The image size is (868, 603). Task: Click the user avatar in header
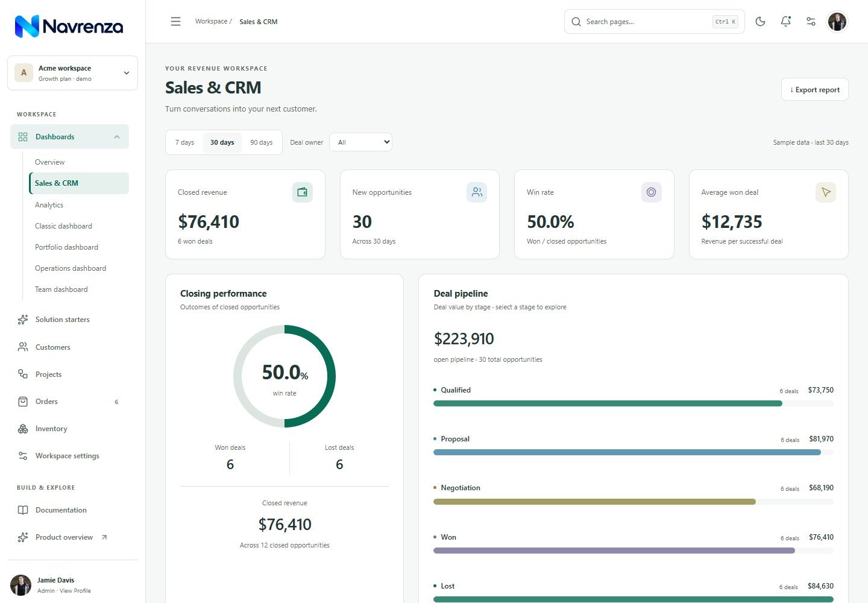(x=837, y=22)
